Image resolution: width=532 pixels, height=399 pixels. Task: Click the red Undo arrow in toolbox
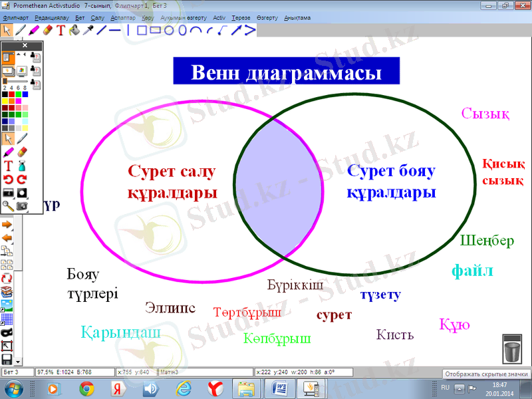[9, 180]
